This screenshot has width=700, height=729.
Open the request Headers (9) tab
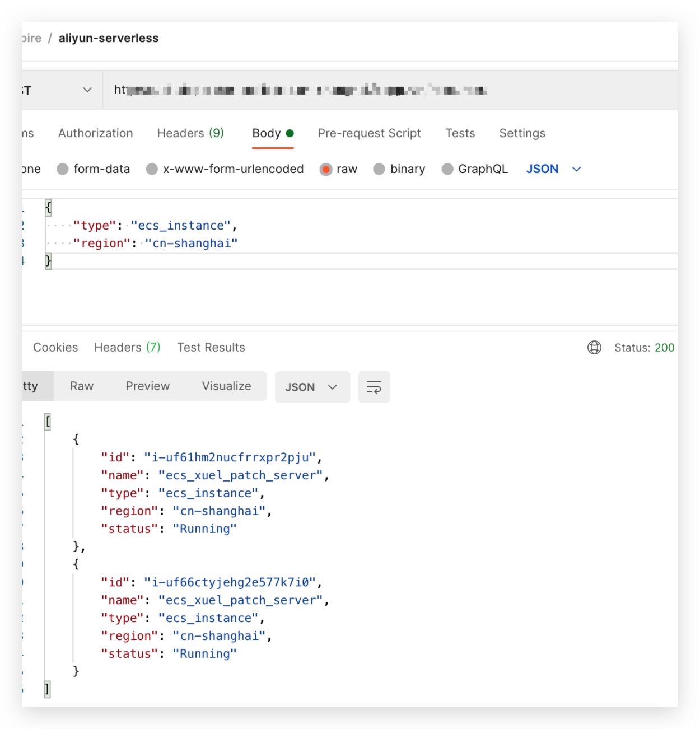click(190, 133)
